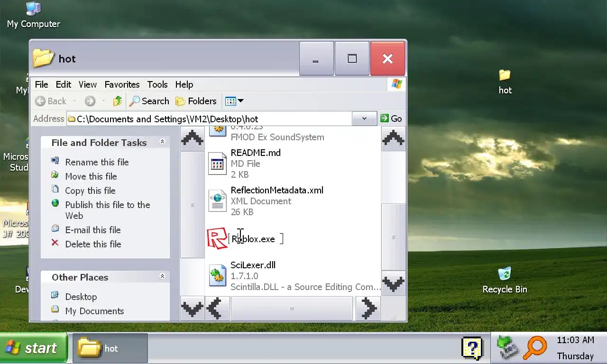
Task: Click Publish this file to the Web
Action: [108, 210]
